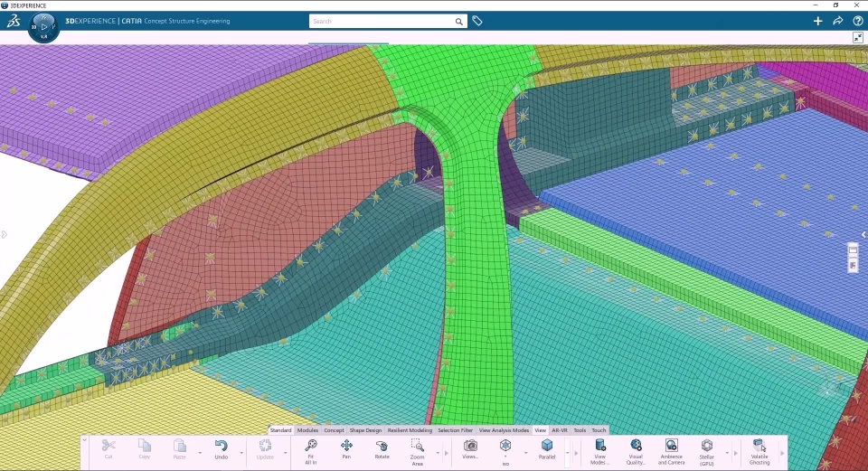
Task: Open the dropdown arrow next to Stellar (GPU)
Action: pos(727,453)
